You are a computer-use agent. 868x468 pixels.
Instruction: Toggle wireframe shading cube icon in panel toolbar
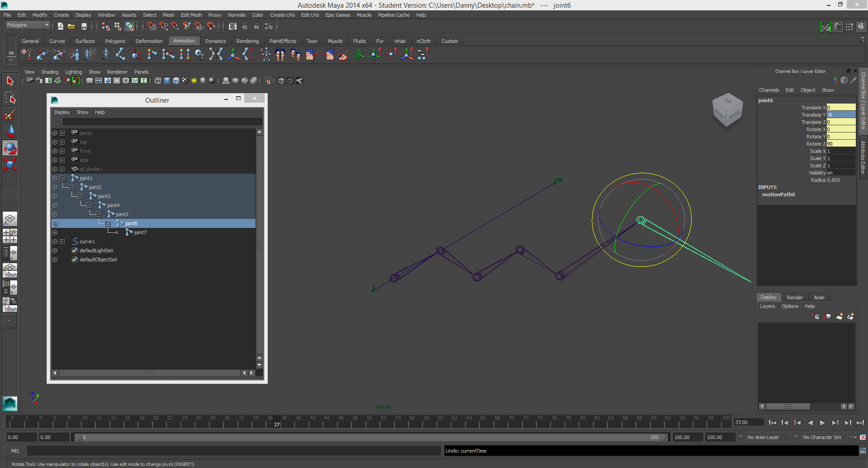click(x=158, y=81)
